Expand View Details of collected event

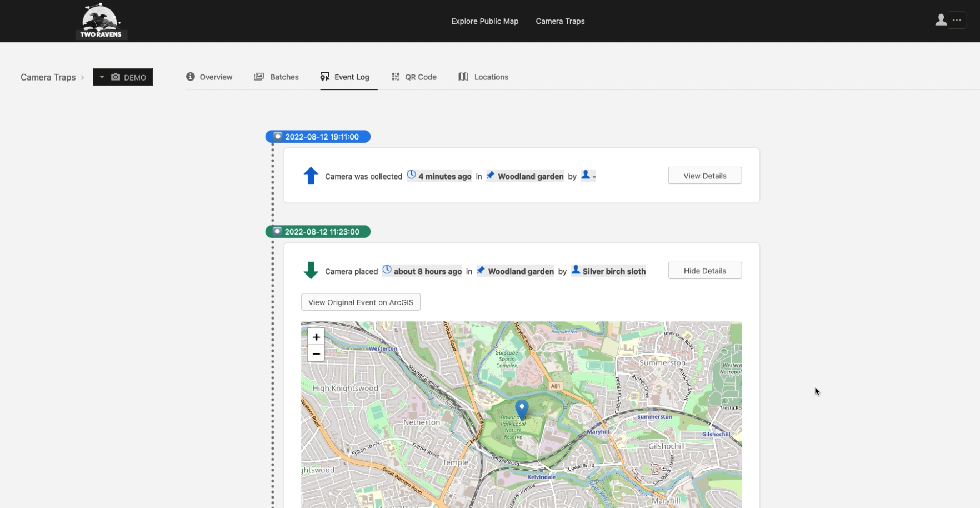point(704,176)
